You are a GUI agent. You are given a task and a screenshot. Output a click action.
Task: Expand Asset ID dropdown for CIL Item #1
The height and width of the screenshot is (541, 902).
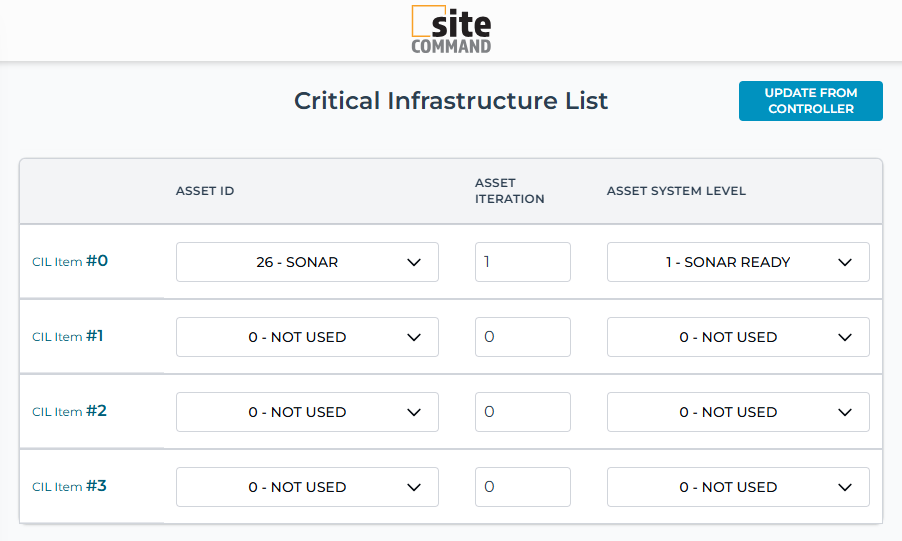pyautogui.click(x=307, y=337)
